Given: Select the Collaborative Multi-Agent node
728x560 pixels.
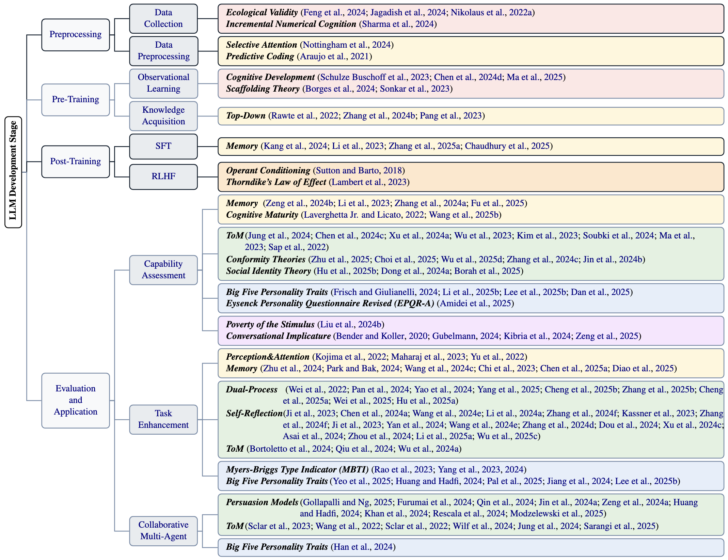Looking at the screenshot, I should (x=163, y=531).
